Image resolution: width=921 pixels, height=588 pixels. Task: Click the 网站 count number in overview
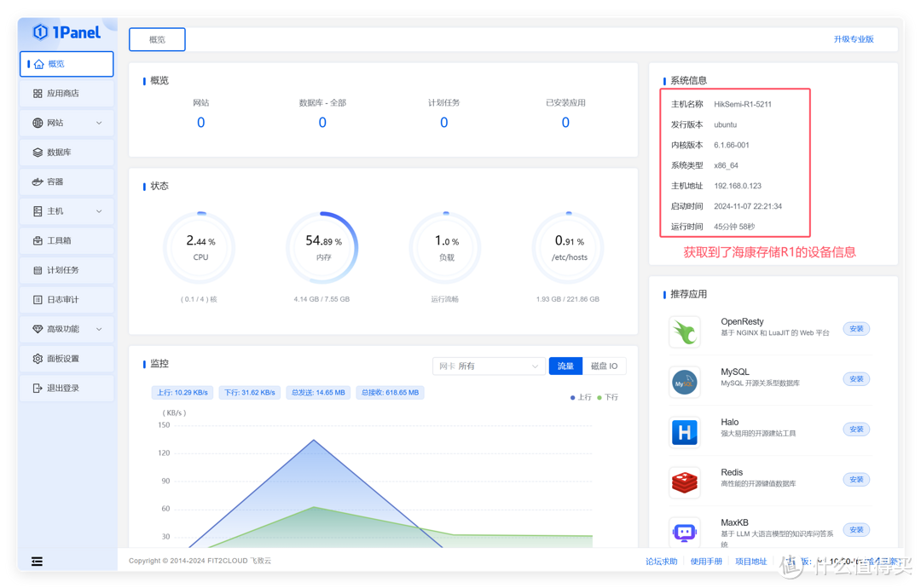pos(201,123)
